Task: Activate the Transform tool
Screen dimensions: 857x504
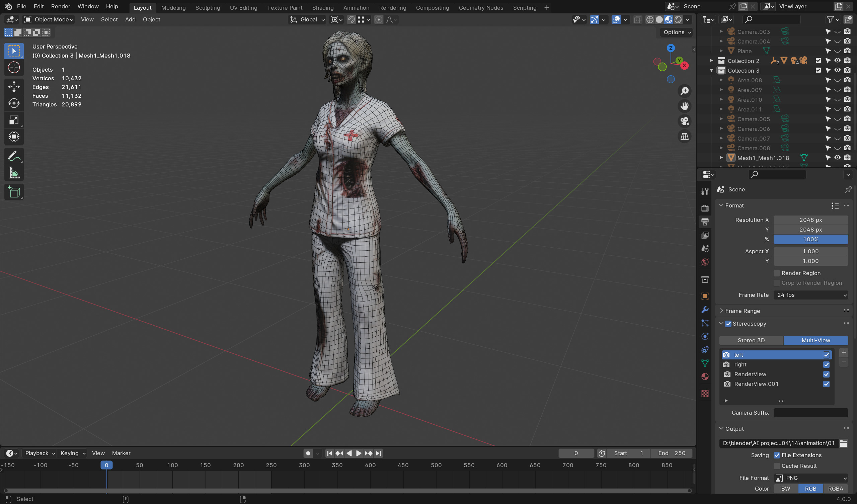Action: pos(14,137)
